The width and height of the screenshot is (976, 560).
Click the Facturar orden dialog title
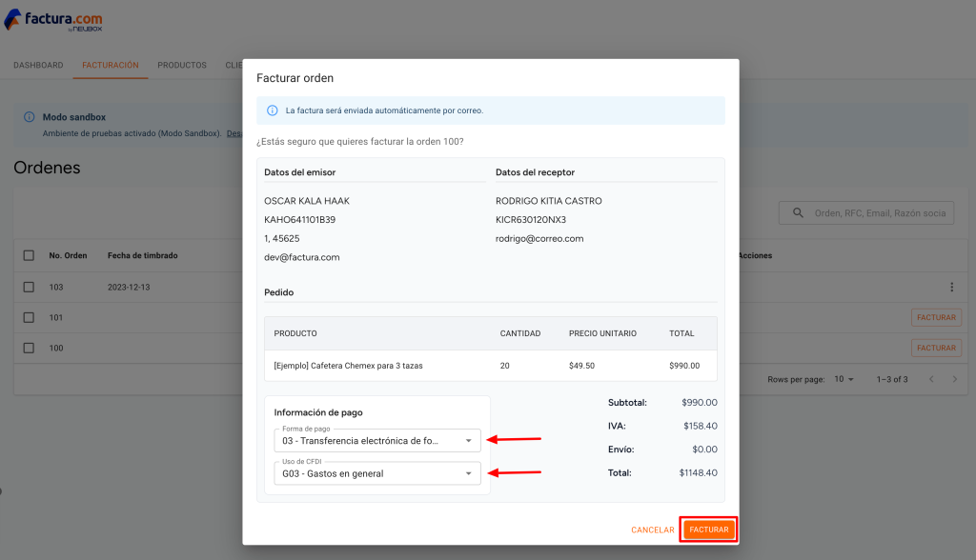coord(295,78)
